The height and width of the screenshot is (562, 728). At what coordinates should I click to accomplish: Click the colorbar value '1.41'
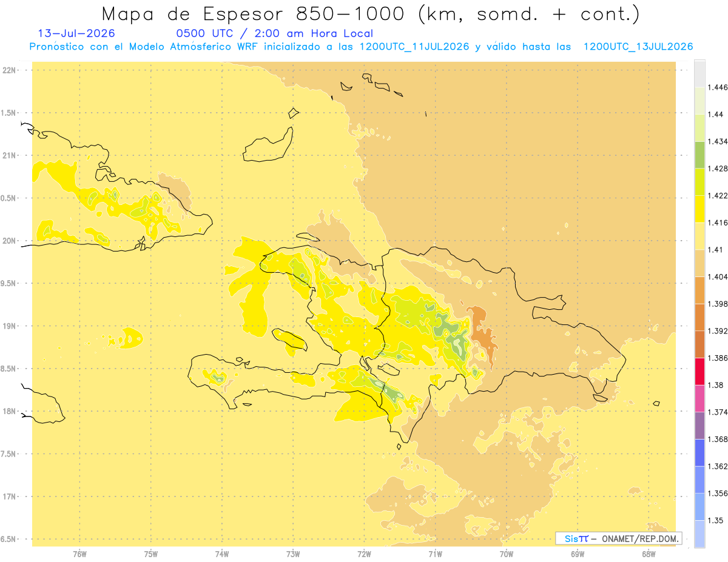715,250
